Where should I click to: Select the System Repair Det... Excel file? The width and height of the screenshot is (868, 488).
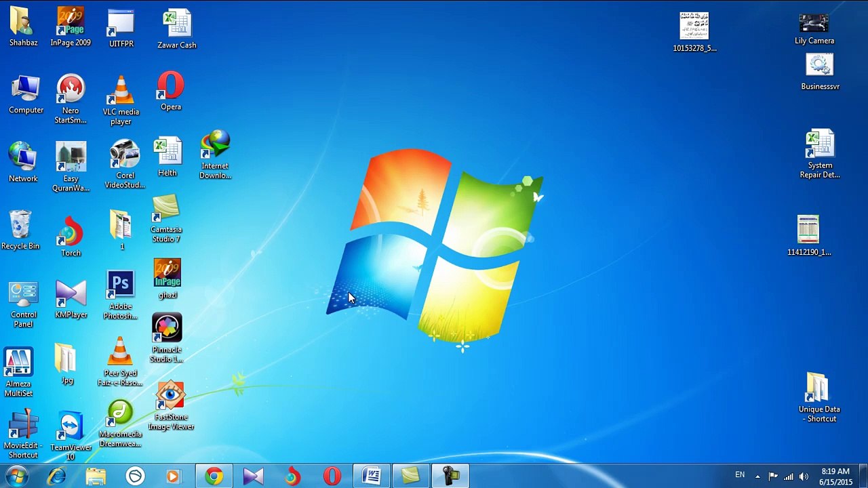click(x=820, y=155)
